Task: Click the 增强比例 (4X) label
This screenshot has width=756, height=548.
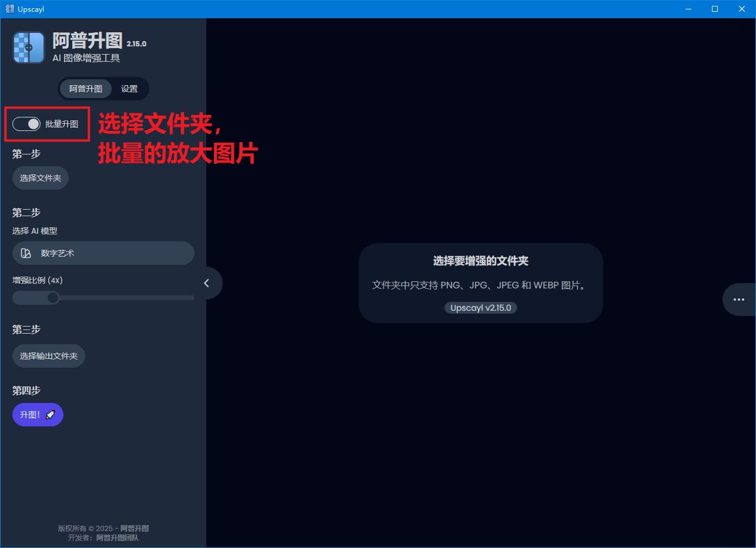Action: click(x=38, y=280)
